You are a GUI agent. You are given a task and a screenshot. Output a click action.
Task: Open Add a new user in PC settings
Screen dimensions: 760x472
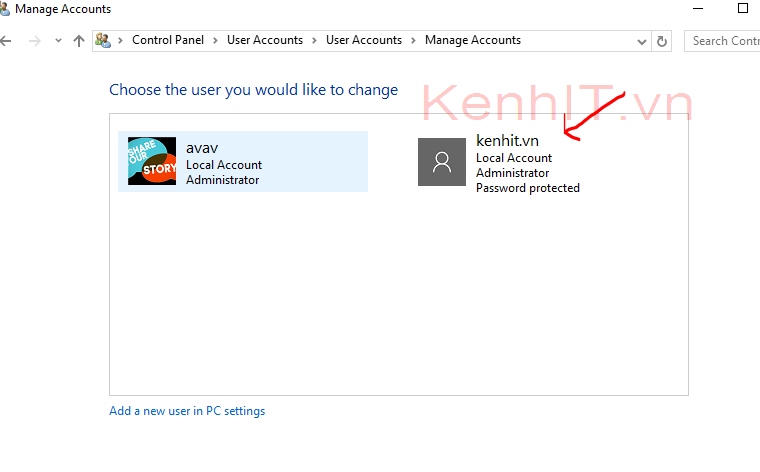187,411
